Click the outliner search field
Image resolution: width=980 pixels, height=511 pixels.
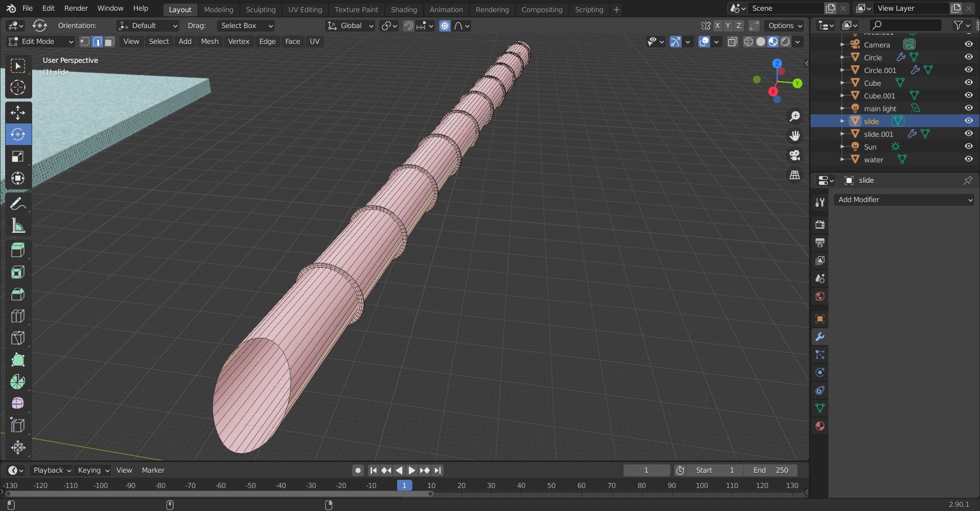click(906, 25)
